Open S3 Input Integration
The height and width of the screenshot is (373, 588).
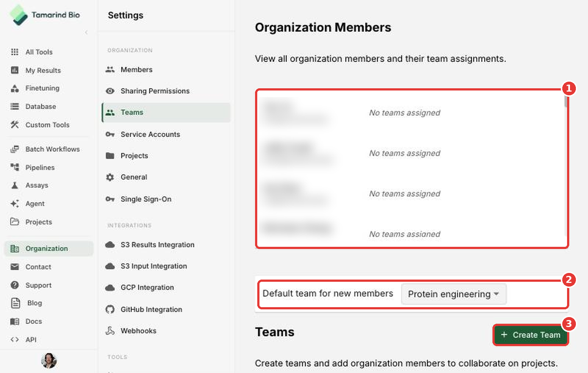[x=166, y=266]
